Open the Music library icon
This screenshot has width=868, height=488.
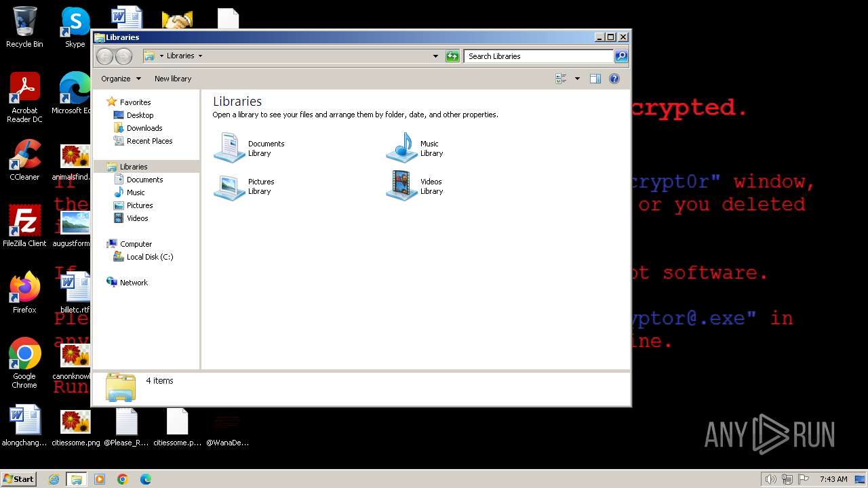tap(401, 148)
